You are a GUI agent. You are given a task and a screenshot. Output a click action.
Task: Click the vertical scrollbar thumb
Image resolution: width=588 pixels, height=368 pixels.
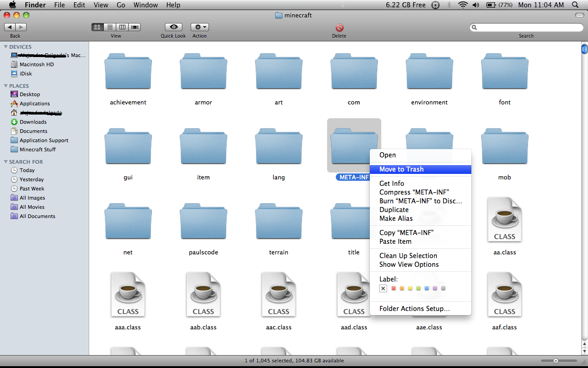(584, 49)
